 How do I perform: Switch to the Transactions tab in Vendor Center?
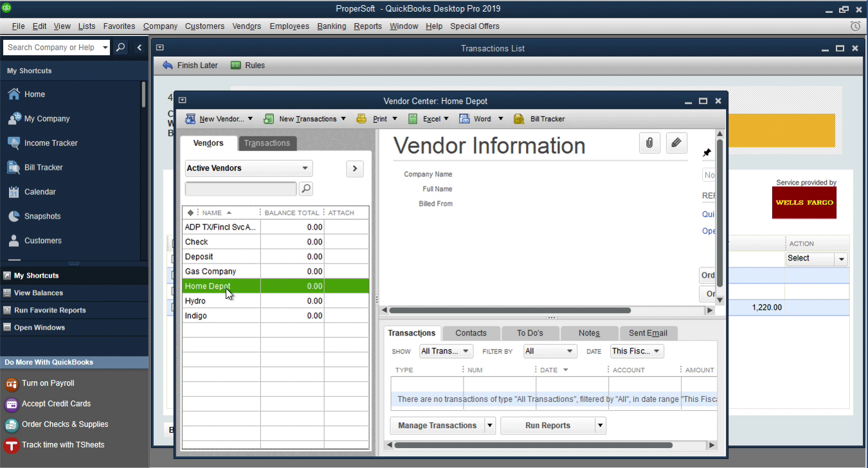tap(267, 143)
